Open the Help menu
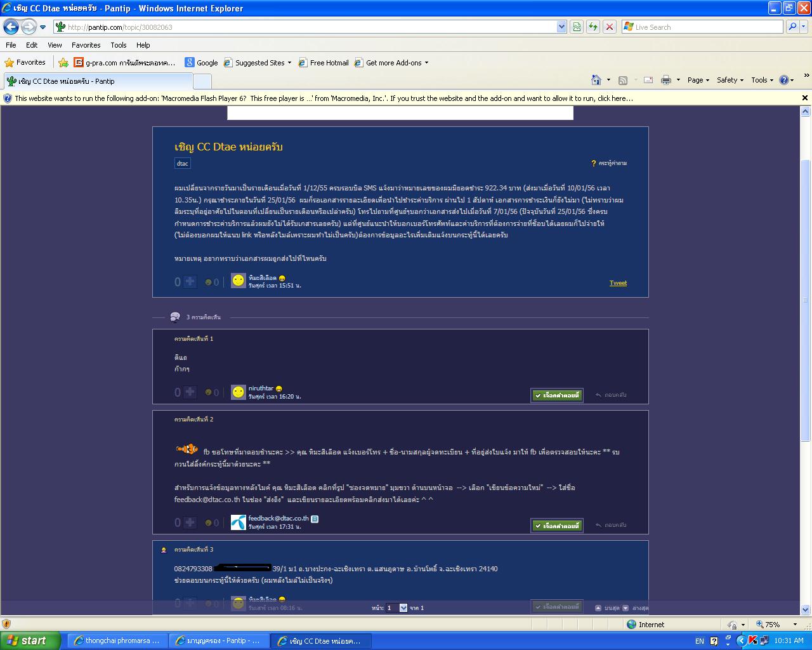The width and height of the screenshot is (812, 650). point(143,45)
